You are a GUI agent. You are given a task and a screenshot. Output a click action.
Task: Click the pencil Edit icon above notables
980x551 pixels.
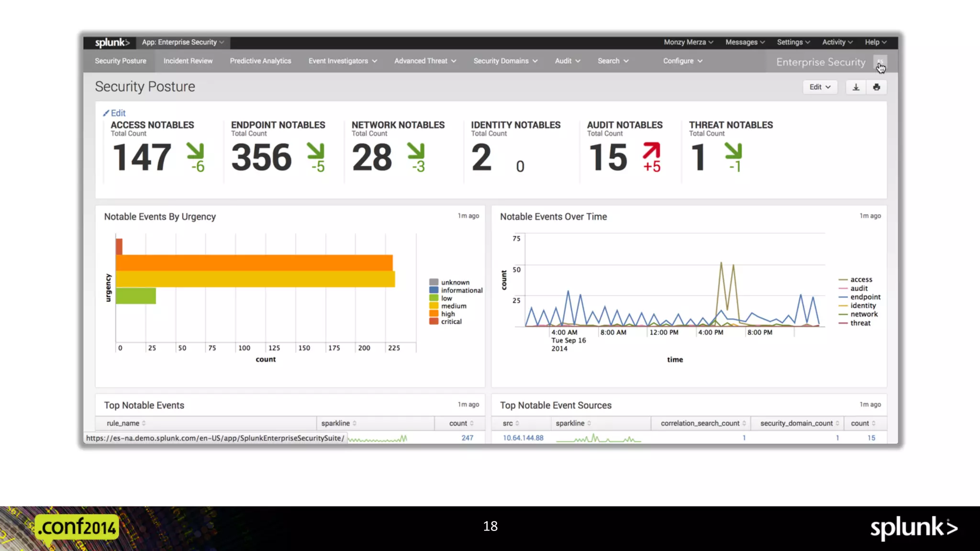106,113
